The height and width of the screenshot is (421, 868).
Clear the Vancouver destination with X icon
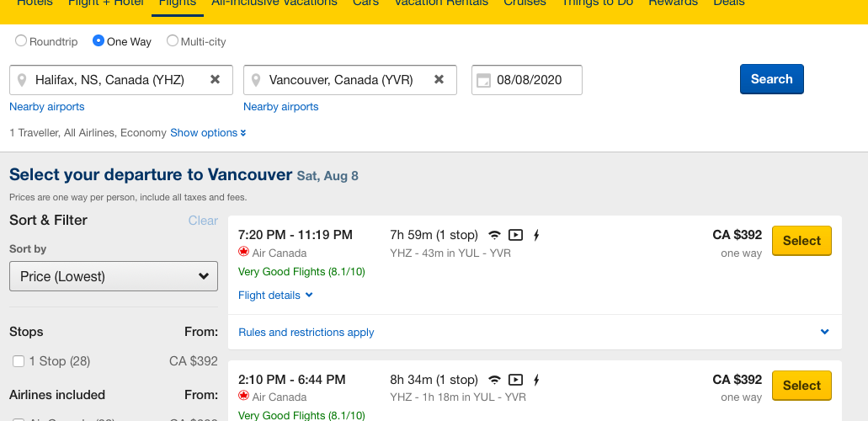pyautogui.click(x=439, y=80)
